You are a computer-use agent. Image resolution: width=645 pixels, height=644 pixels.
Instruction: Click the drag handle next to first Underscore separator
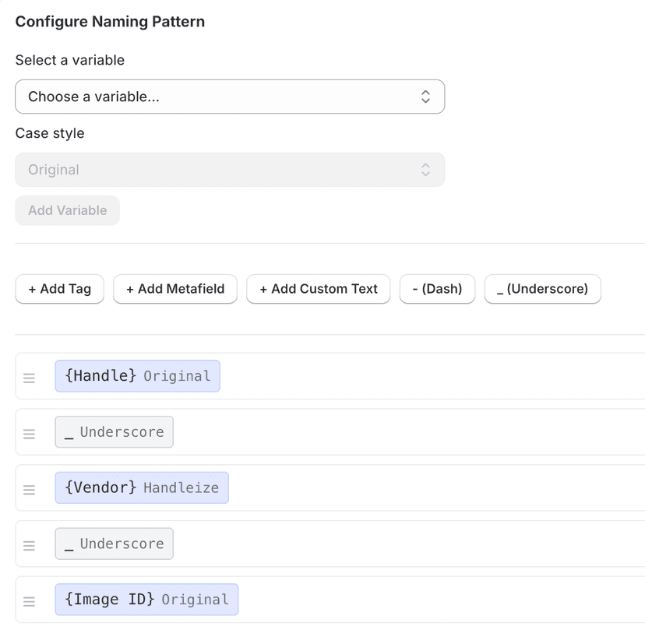[30, 433]
